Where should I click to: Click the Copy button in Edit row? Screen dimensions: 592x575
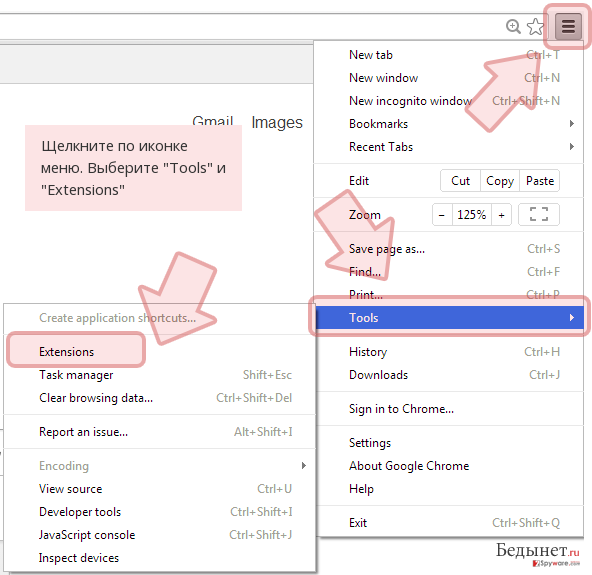tap(500, 181)
